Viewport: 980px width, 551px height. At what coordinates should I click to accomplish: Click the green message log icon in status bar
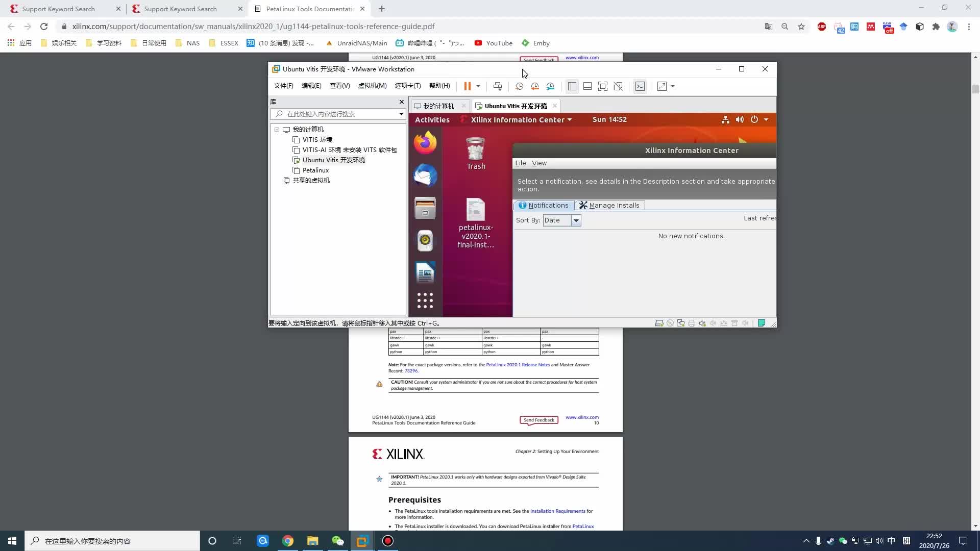coord(762,323)
